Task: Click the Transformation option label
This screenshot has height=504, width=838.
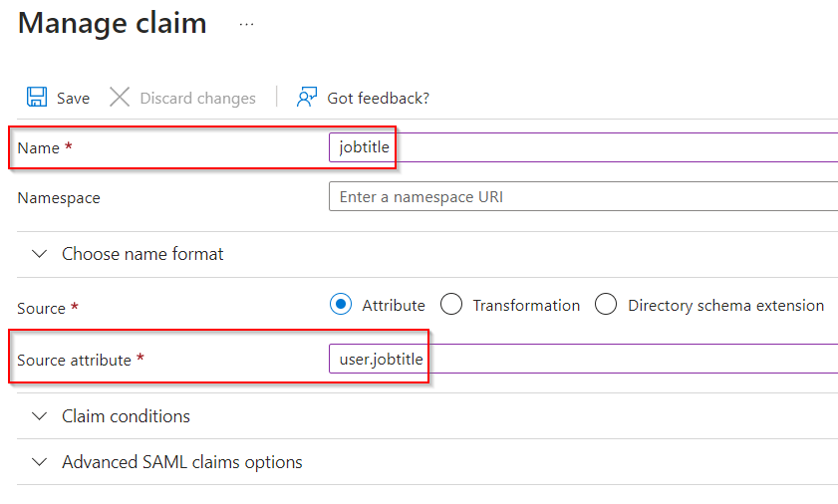Action: pyautogui.click(x=526, y=305)
